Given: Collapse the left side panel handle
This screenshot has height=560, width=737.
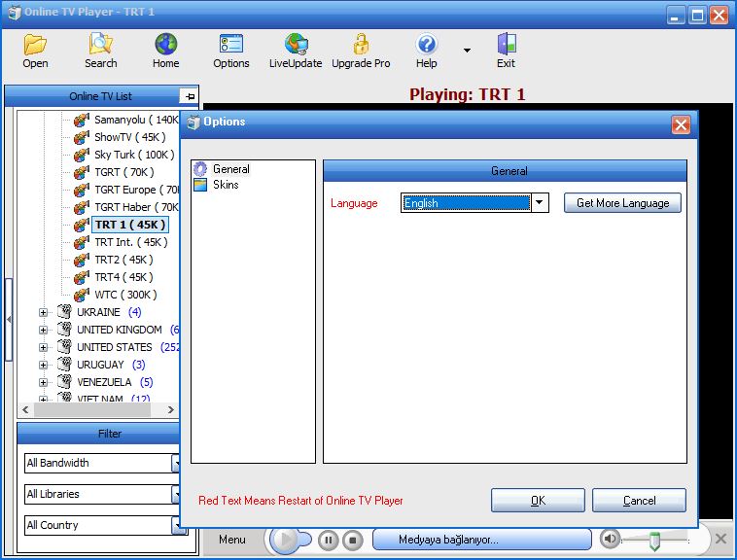Looking at the screenshot, I should pos(9,320).
